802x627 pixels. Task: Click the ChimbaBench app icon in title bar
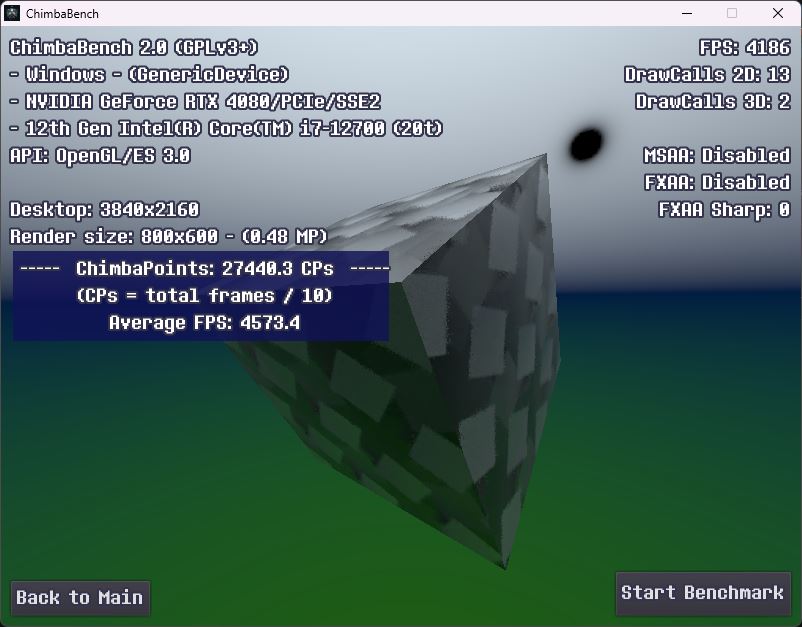12,13
